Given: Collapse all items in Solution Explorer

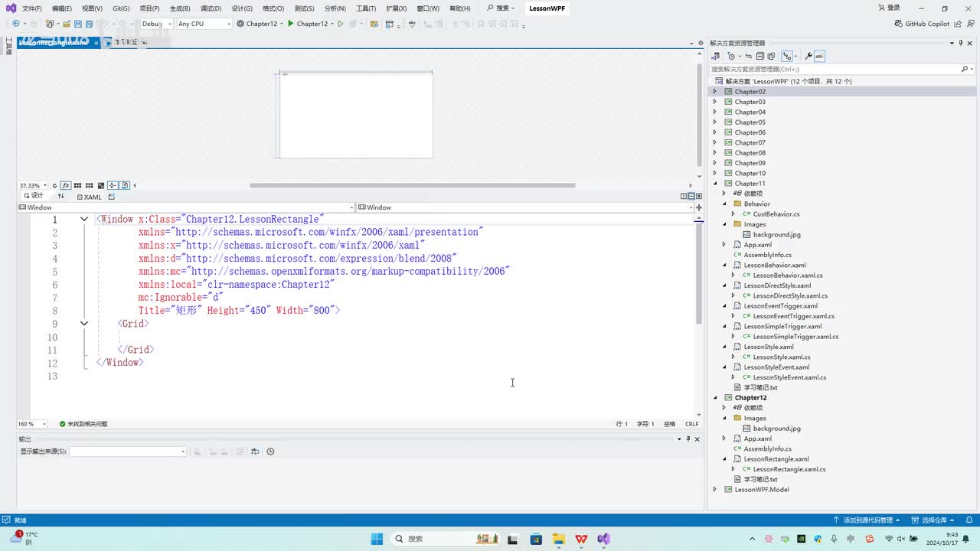Looking at the screenshot, I should [759, 56].
